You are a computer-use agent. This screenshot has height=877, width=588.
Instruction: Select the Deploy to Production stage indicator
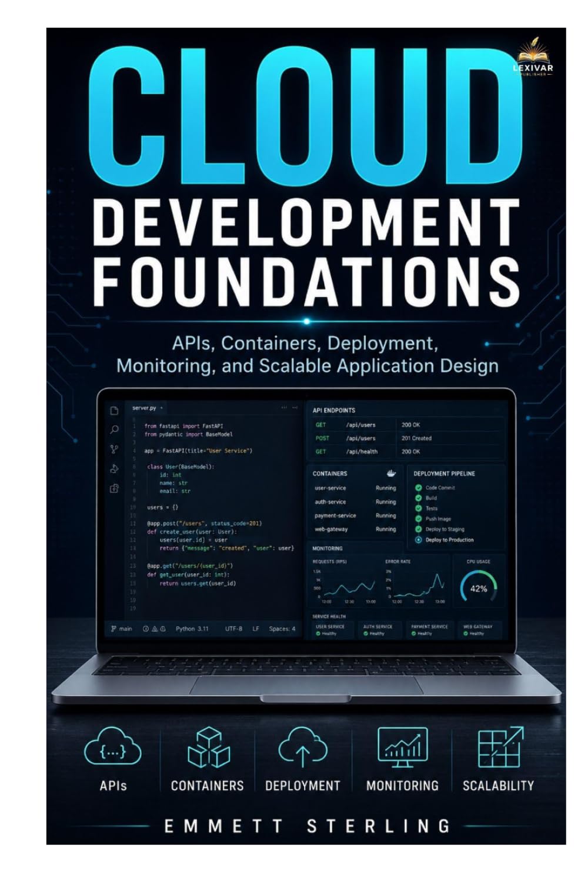pos(419,539)
